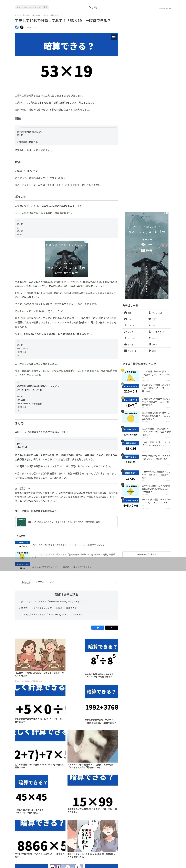
Task: Click blue Facebook share button below related articles
Action: tap(98, 627)
